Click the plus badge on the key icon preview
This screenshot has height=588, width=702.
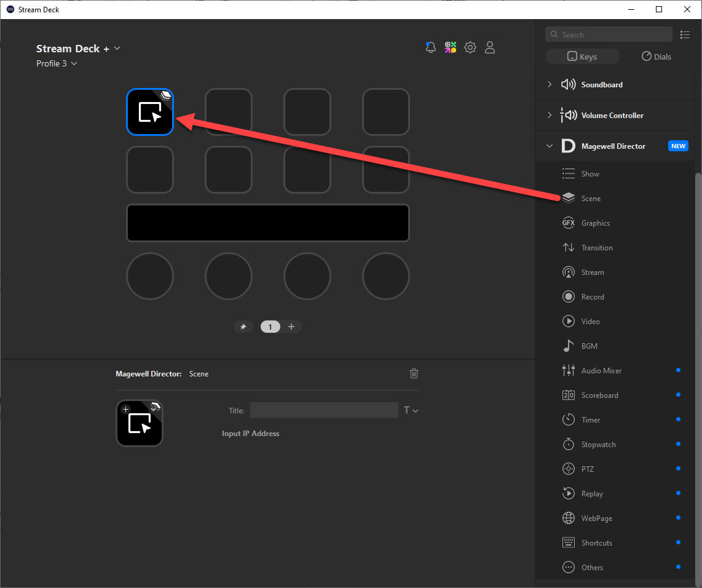(x=126, y=409)
